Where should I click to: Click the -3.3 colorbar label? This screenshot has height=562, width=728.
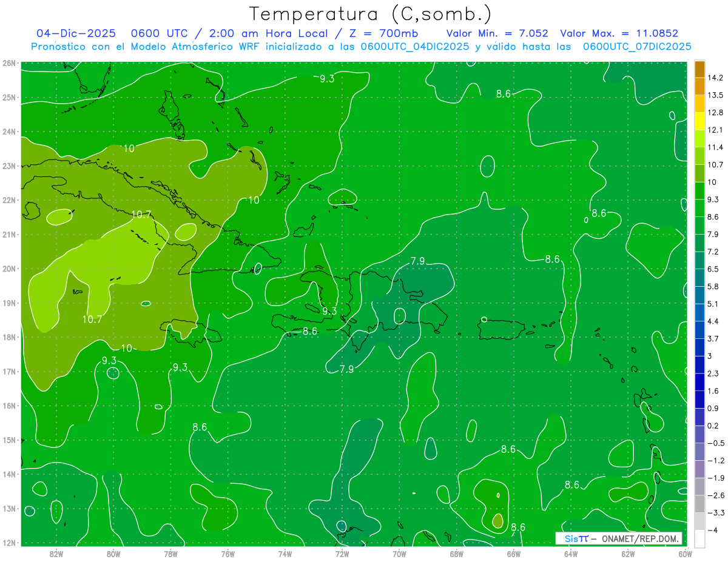pyautogui.click(x=715, y=512)
